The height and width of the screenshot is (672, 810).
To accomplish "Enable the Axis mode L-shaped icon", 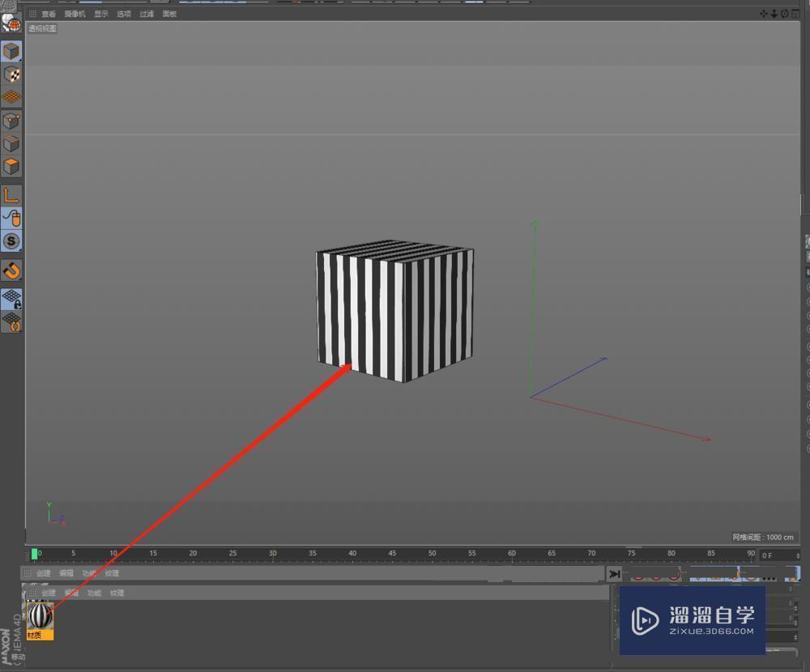I will tap(11, 195).
